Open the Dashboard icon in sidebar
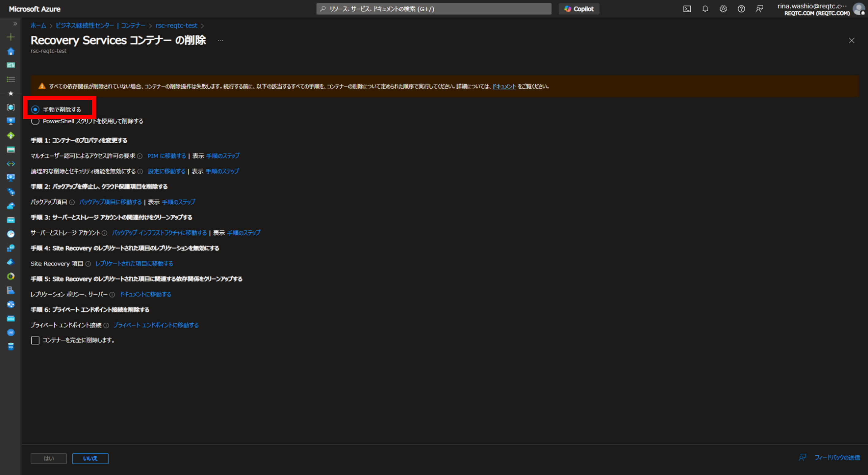This screenshot has width=868, height=475. point(11,65)
